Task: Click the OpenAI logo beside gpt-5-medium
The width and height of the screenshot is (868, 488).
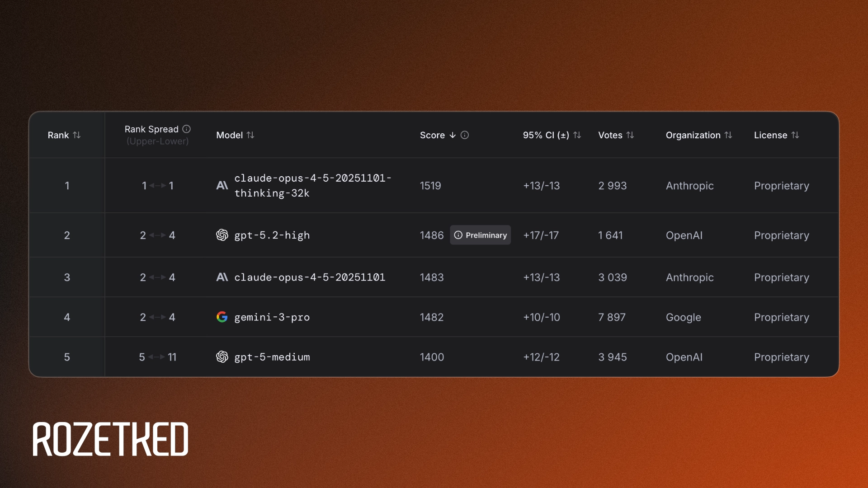Action: coord(222,357)
